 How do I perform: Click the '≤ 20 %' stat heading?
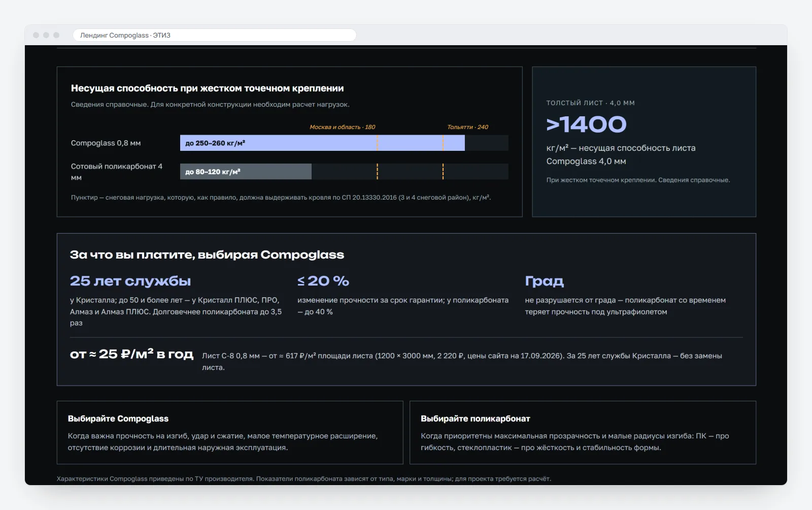tap(323, 281)
